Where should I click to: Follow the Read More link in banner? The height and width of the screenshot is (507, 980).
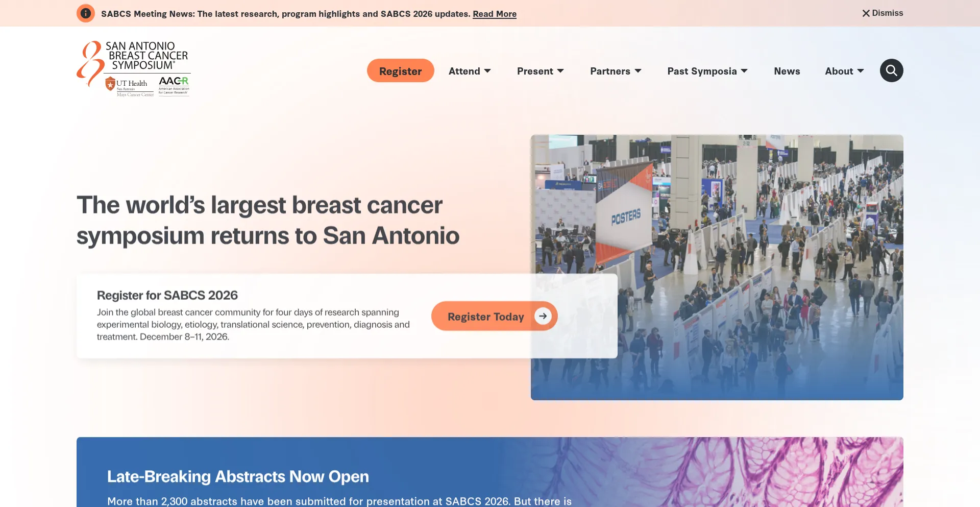494,14
